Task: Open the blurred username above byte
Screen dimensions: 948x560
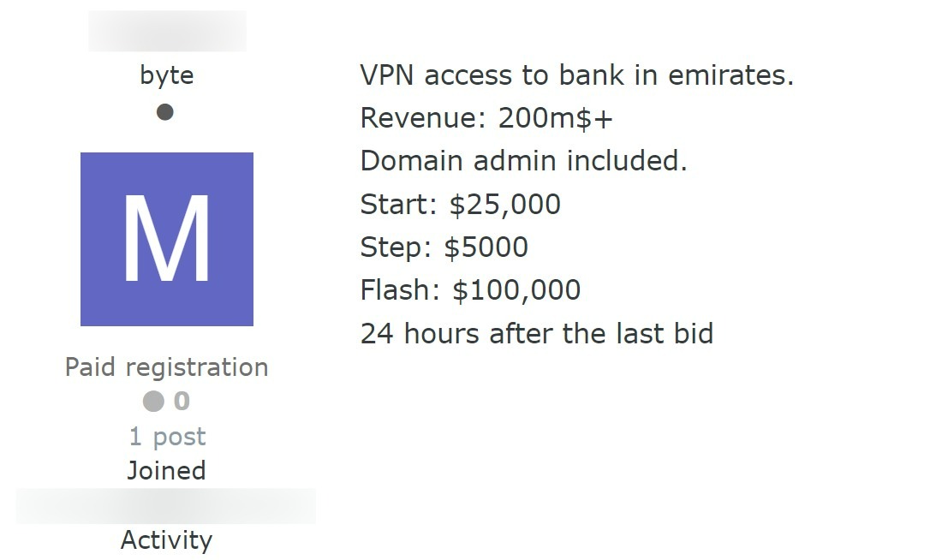Action: 168,31
